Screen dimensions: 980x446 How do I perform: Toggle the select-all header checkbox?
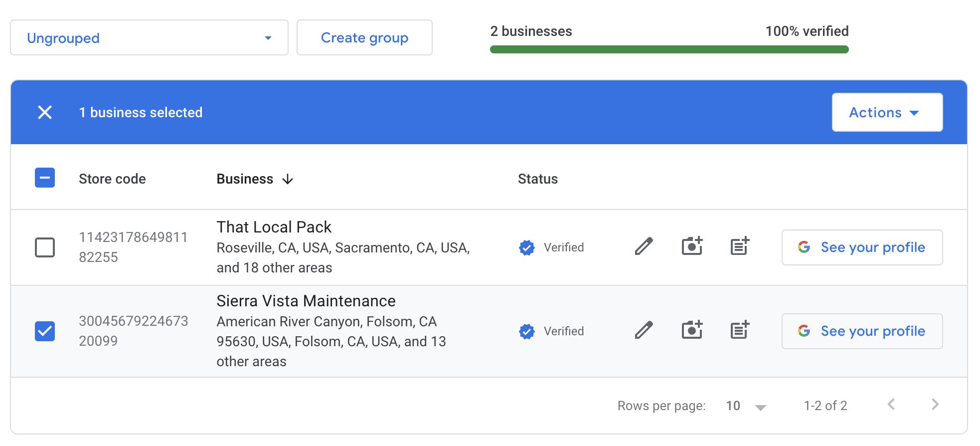45,178
